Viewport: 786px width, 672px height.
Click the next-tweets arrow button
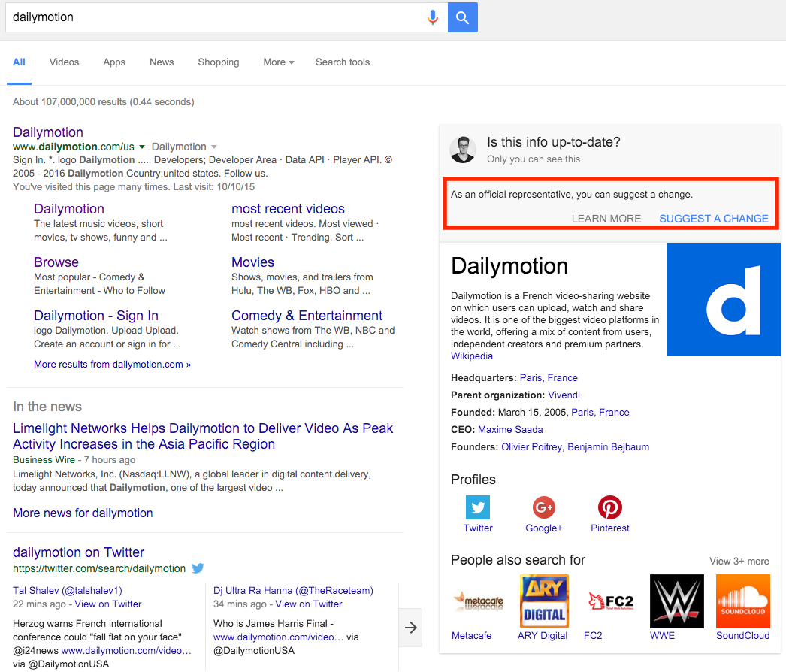pyautogui.click(x=410, y=628)
